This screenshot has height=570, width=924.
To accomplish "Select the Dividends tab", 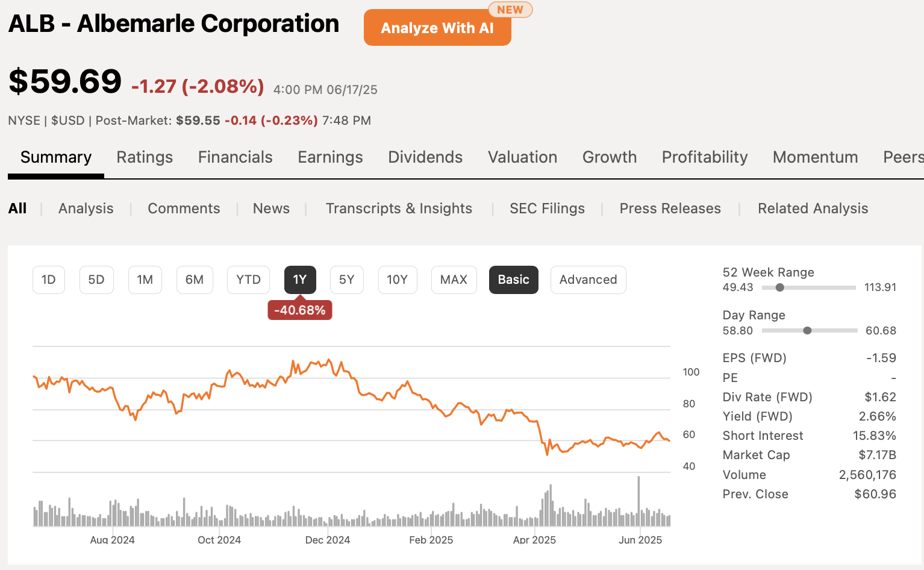I will (425, 157).
